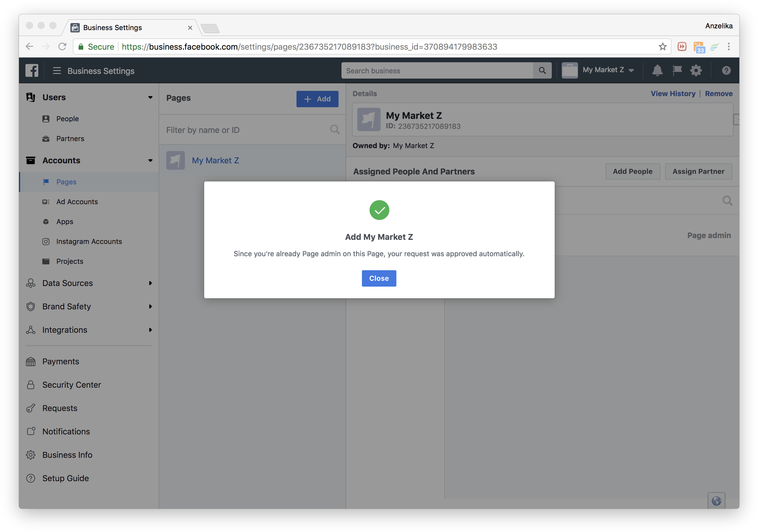Viewport: 758px width, 532px height.
Task: Expand the Brand Safety section
Action: (150, 306)
